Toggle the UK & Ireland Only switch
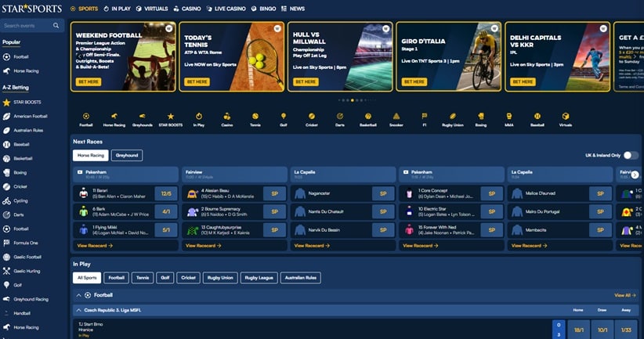The height and width of the screenshot is (339, 644). 631,155
